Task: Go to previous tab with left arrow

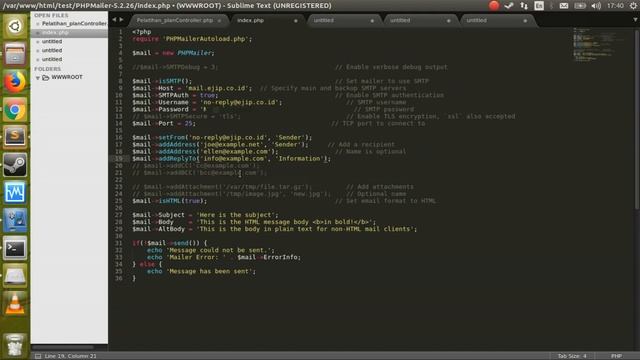Action: 114,20
